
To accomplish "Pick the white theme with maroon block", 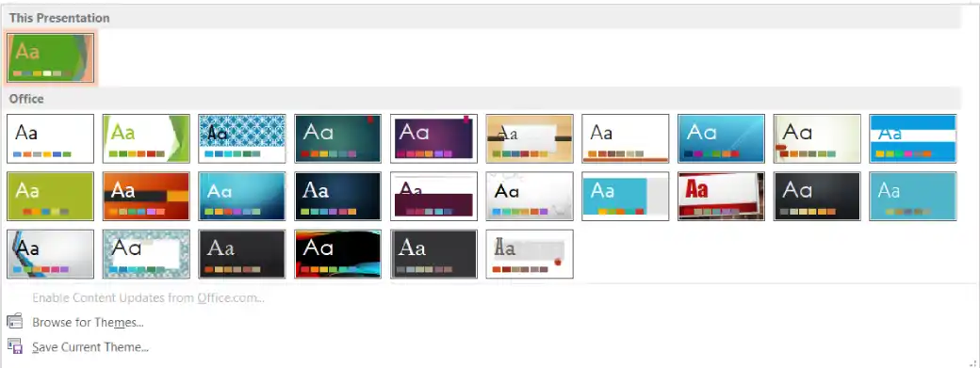I will coord(433,197).
